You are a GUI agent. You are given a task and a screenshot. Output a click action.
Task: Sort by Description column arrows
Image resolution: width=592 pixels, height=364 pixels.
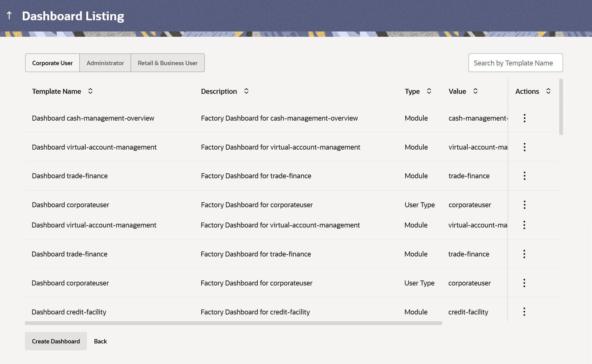click(246, 91)
